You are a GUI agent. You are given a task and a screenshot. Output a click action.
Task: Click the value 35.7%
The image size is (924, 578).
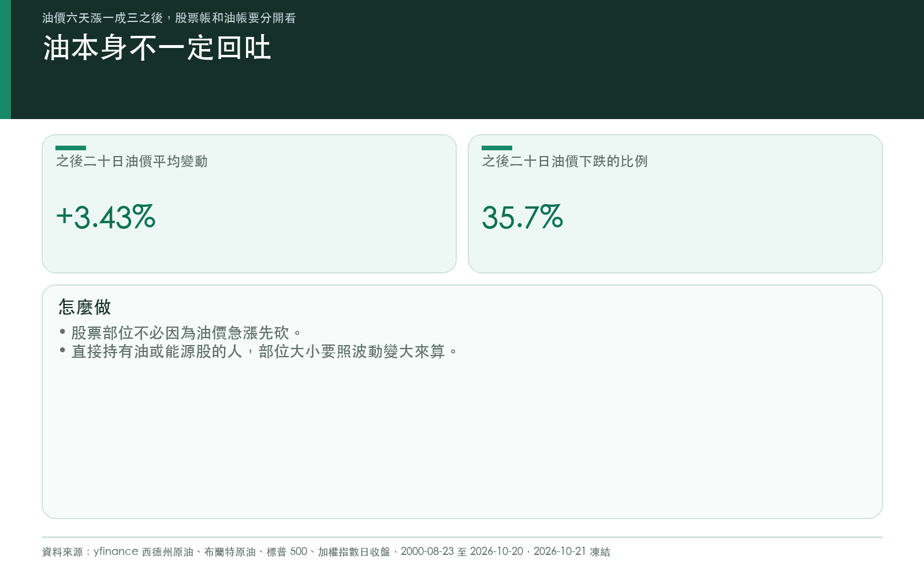pos(523,217)
